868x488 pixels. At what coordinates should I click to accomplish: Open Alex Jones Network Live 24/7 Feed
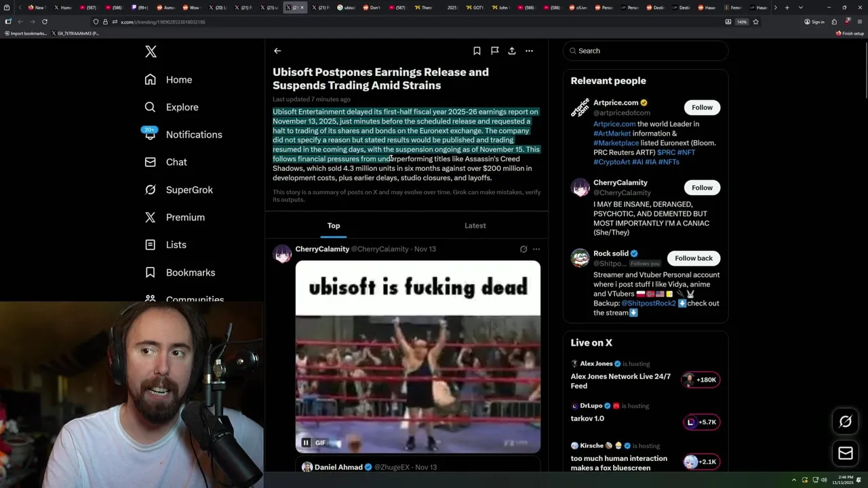pyautogui.click(x=620, y=381)
